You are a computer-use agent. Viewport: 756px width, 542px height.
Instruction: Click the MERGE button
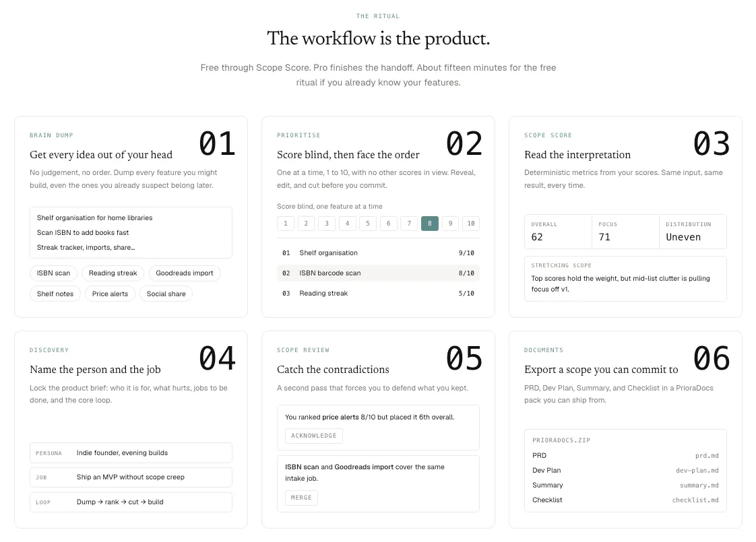point(301,498)
